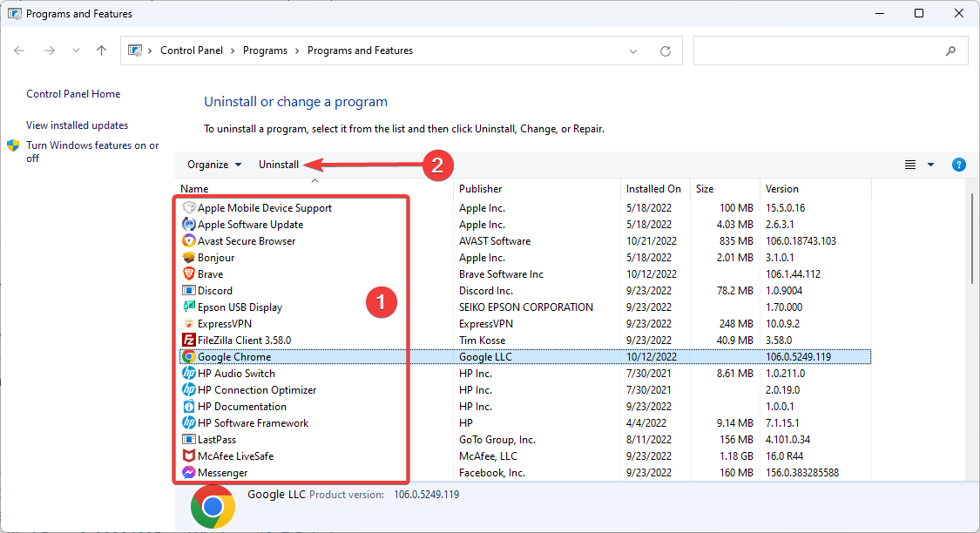Select FileZilla Client 3.58.0 name
980x533 pixels.
coord(245,340)
